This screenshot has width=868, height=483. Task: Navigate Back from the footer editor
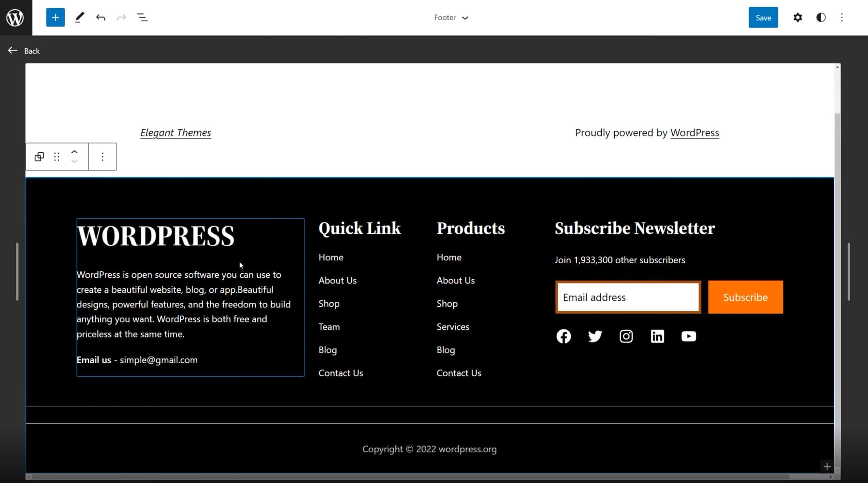[23, 50]
